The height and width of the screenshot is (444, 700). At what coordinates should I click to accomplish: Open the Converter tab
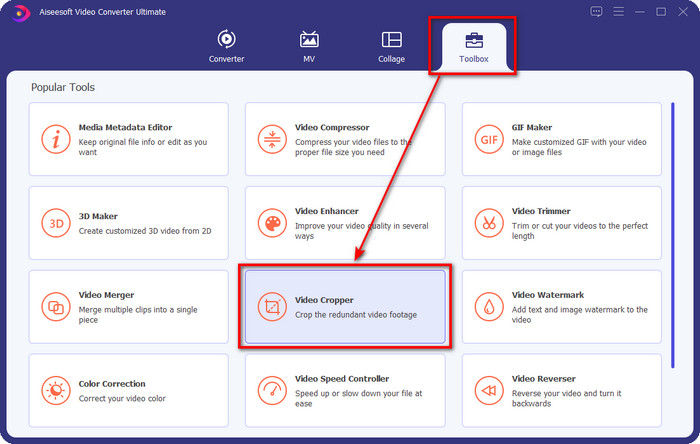[x=226, y=46]
